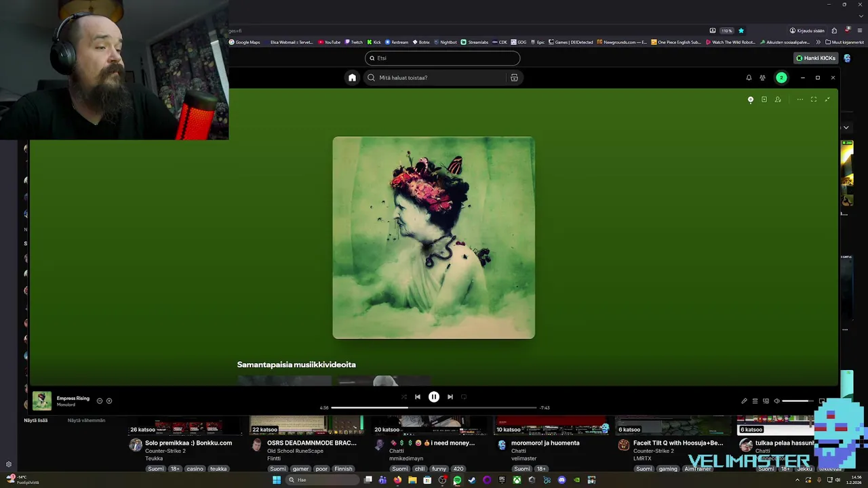Add Empress Rising to liked songs plus icon

(x=109, y=401)
